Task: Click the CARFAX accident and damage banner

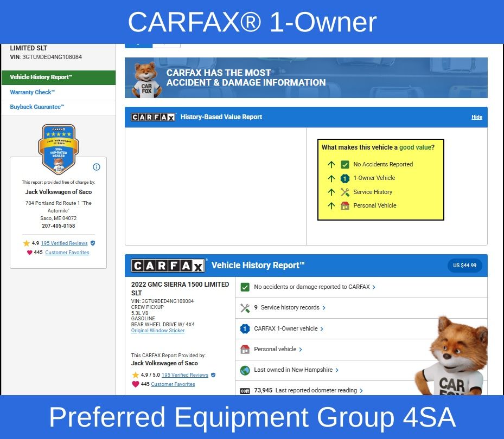Action: click(x=306, y=78)
